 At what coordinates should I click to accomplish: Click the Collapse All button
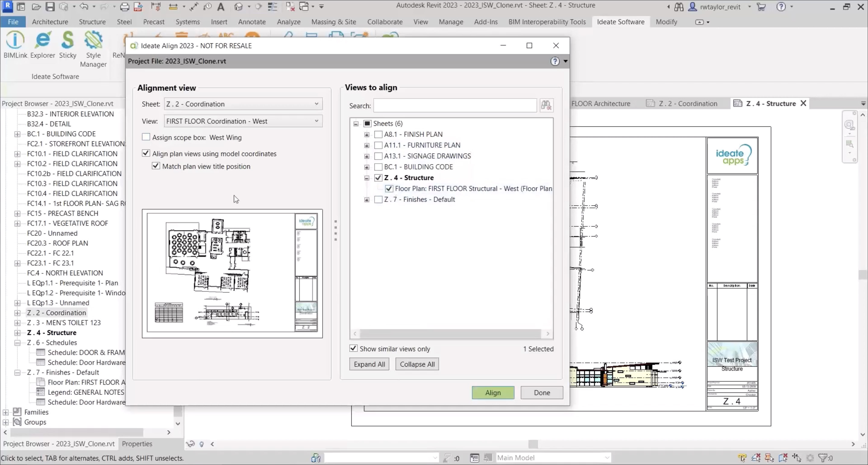tap(417, 364)
